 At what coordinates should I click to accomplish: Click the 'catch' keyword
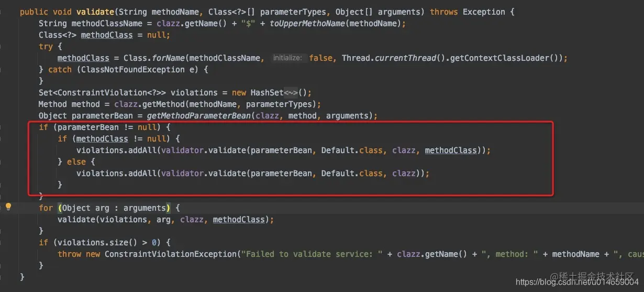coord(60,70)
